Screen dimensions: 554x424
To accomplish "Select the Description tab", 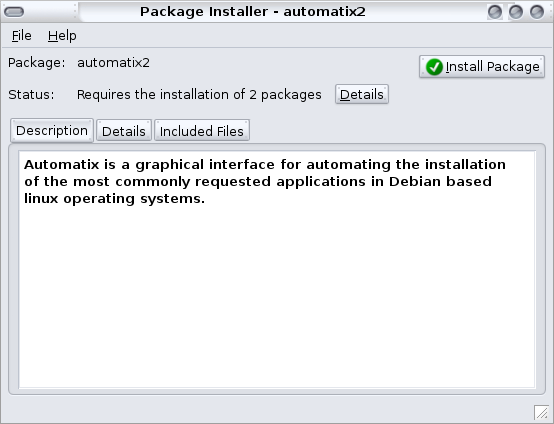I will click(52, 130).
